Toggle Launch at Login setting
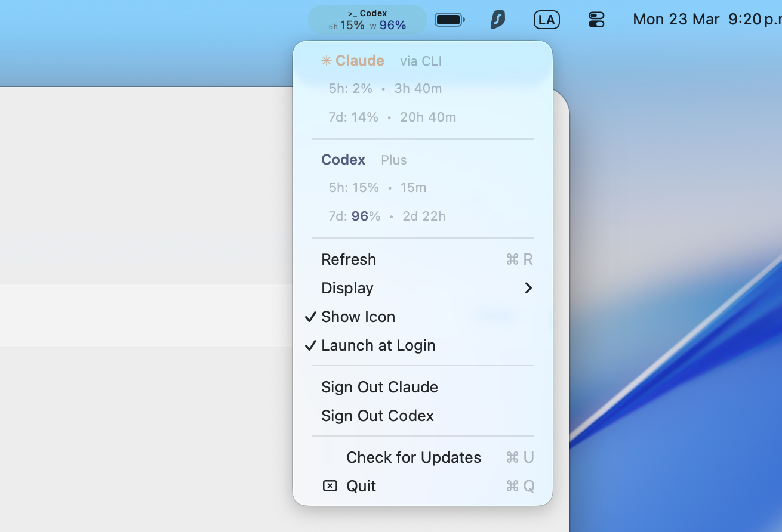 tap(423, 345)
